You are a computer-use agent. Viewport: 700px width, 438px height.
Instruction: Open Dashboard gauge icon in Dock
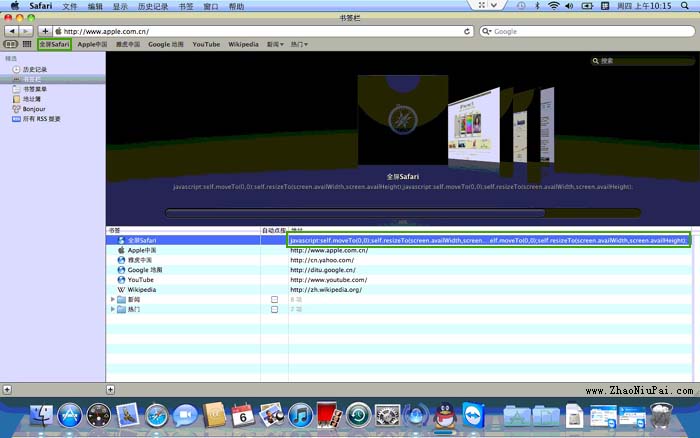click(98, 415)
